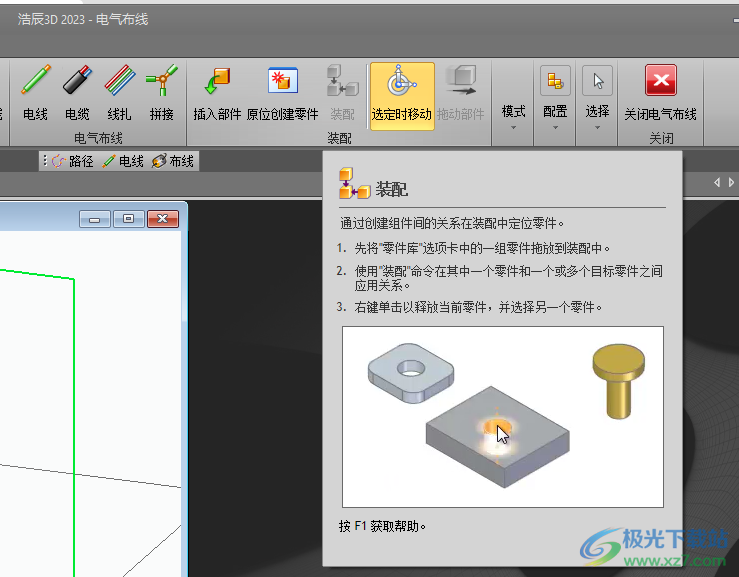The height and width of the screenshot is (577, 739).
Task: Click the 装配 ribbon group label
Action: click(x=339, y=138)
